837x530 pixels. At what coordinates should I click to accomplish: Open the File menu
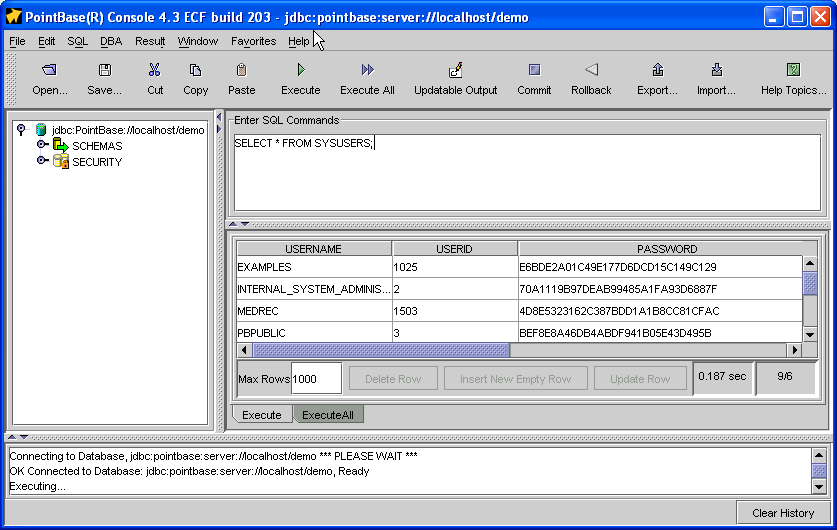point(17,41)
